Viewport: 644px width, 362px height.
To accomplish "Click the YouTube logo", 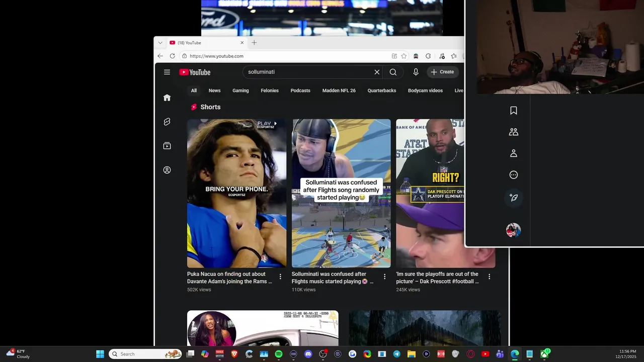I will [195, 72].
